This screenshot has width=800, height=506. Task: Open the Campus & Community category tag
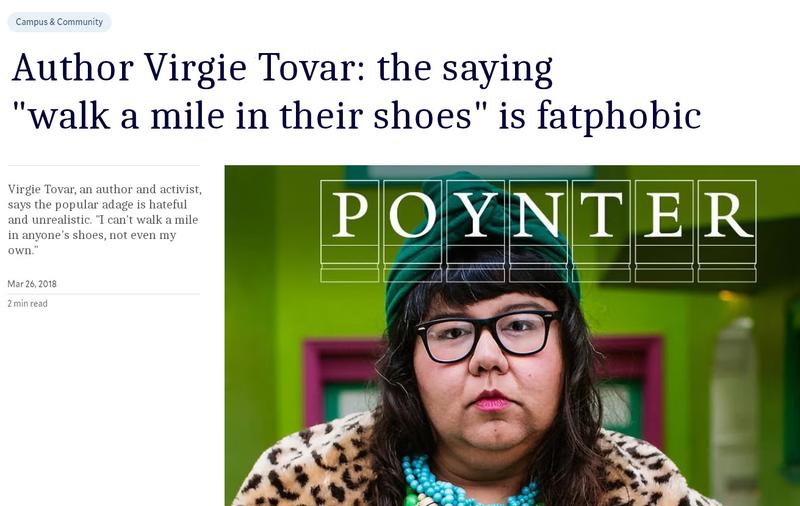pos(59,22)
